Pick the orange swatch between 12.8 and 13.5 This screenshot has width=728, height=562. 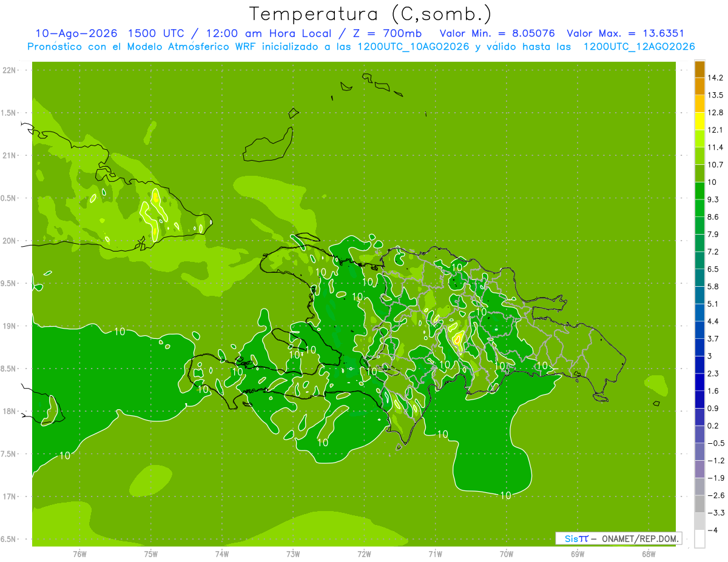[x=700, y=104]
